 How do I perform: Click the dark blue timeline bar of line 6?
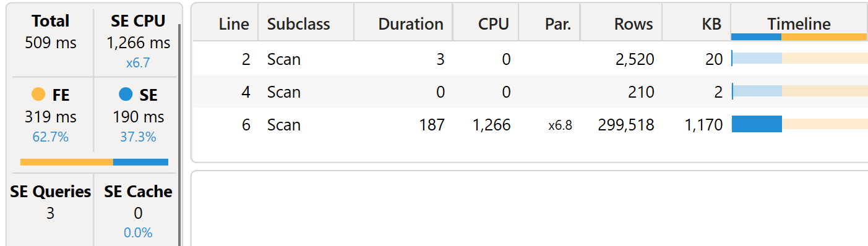pos(757,124)
